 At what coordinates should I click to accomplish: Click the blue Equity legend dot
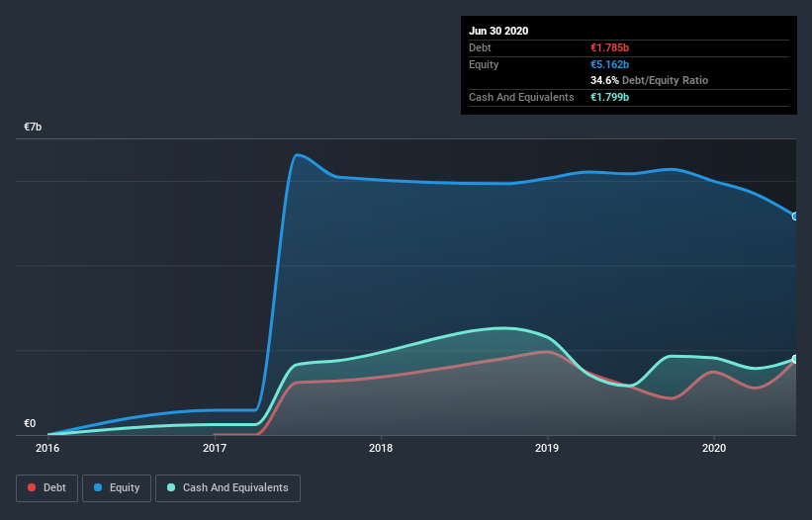click(98, 488)
